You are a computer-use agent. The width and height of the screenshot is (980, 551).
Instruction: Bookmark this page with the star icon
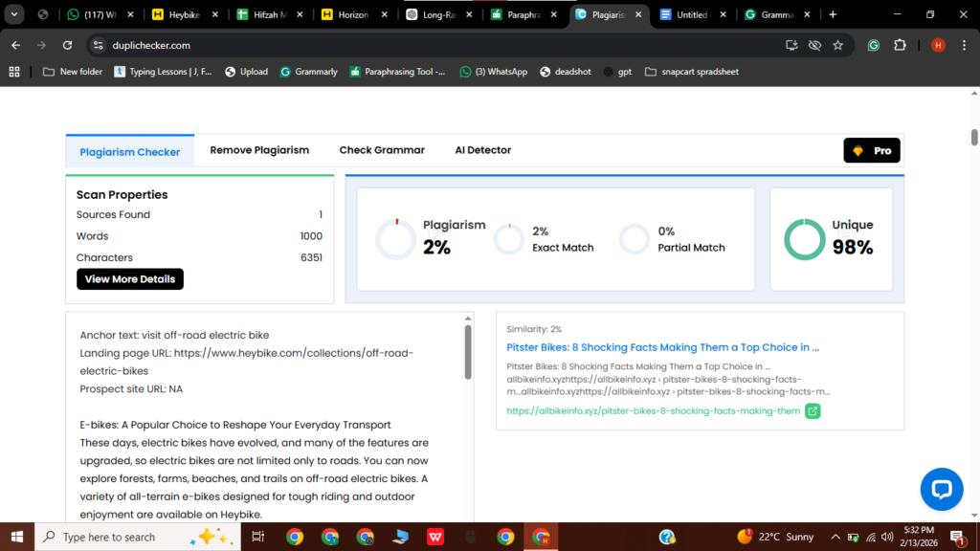(x=838, y=45)
